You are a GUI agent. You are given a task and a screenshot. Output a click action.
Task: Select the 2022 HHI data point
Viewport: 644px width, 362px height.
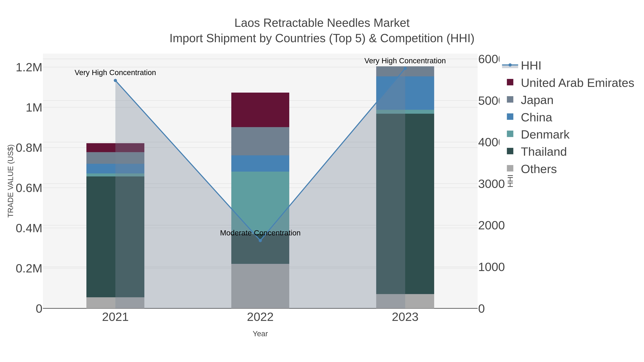pos(260,241)
